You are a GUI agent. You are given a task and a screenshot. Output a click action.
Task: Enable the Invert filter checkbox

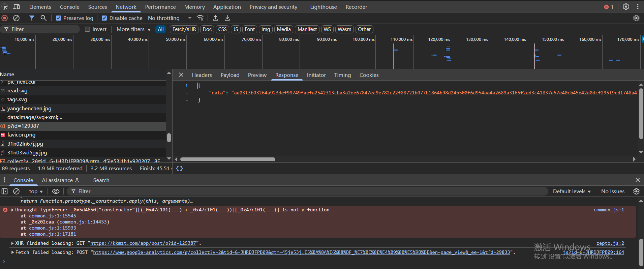(x=88, y=29)
